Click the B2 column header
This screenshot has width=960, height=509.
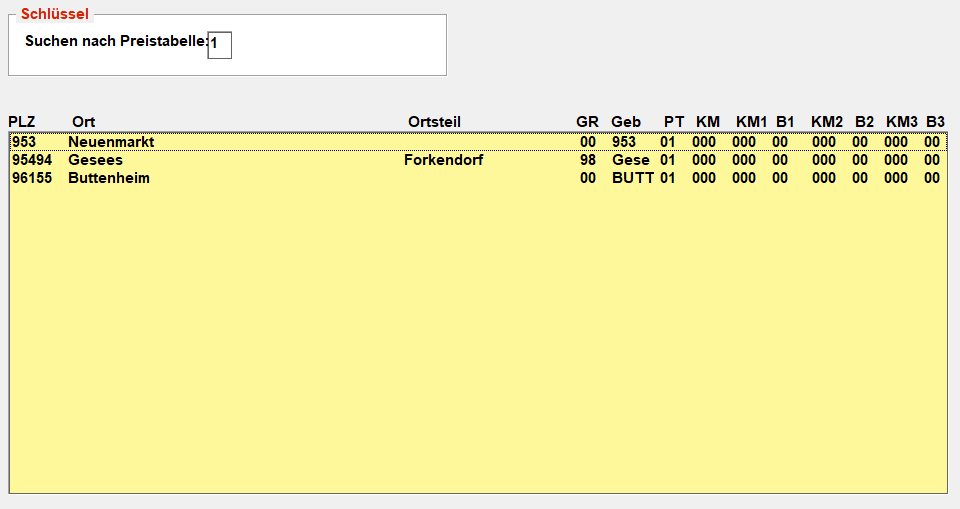click(x=864, y=122)
